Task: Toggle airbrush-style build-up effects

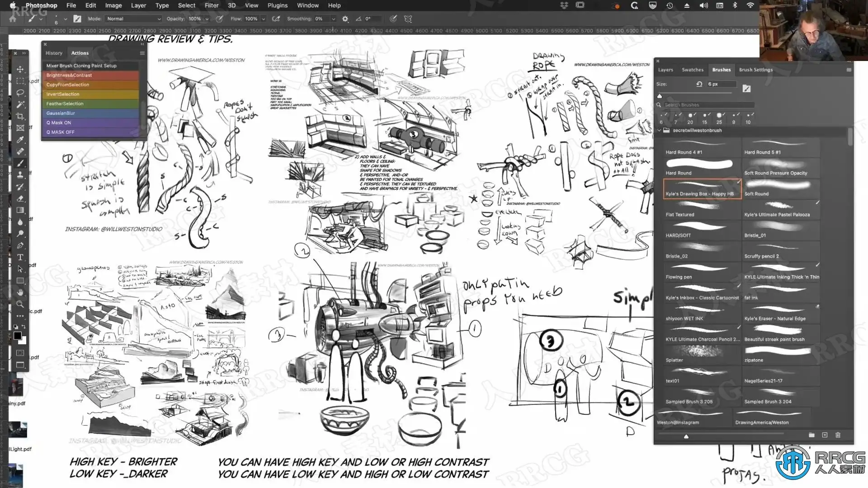Action: click(x=276, y=19)
